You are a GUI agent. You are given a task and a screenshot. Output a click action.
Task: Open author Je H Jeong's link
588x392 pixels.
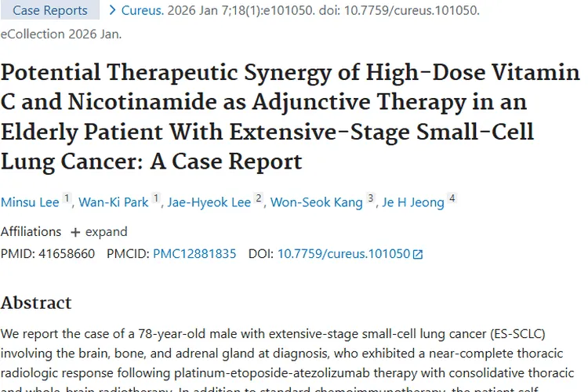(x=413, y=202)
